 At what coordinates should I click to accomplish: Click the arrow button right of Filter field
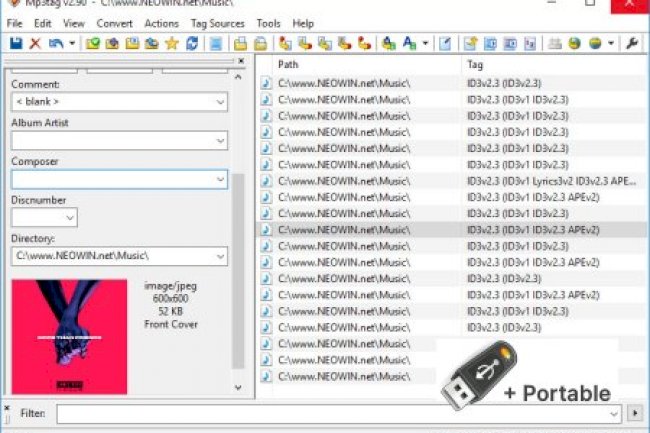tap(635, 413)
